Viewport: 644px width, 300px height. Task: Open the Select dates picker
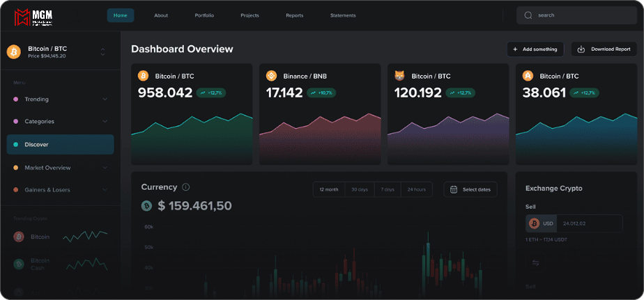tap(470, 189)
